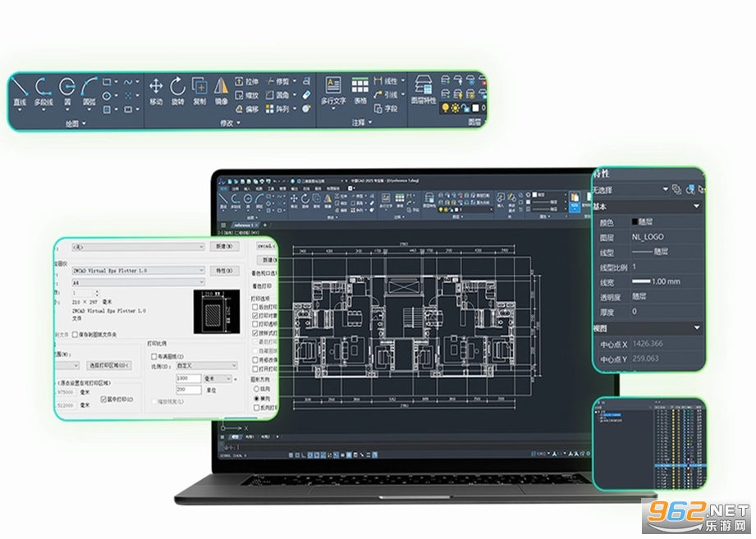Viewport: 756px width, 539px height.
Task: Select the 直线 line tool in the ribbon callout
Action: pyautogui.click(x=20, y=93)
